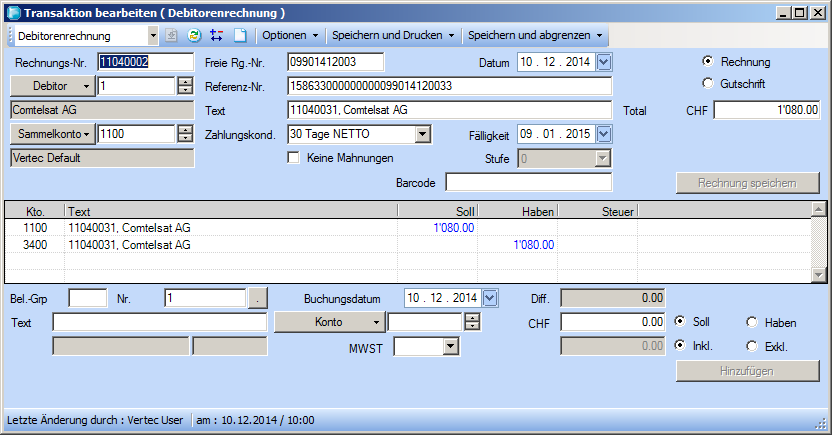Click the blue-red arrows toolbar icon
832x435 pixels.
point(217,35)
